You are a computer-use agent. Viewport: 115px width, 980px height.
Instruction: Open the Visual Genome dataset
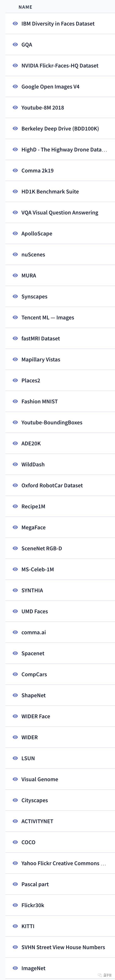tap(60, 779)
